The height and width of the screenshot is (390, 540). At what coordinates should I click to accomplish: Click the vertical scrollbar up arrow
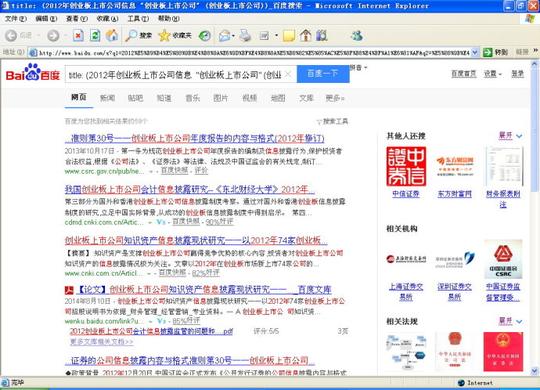click(534, 64)
